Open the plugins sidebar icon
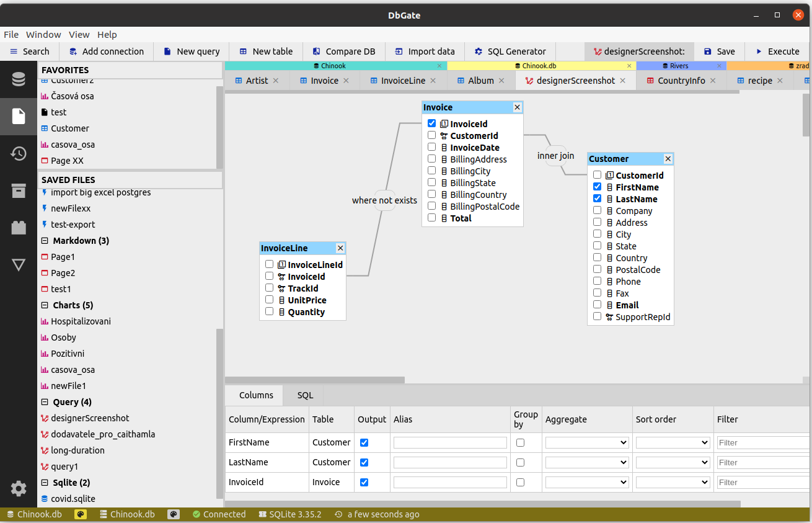Viewport: 812px width, 523px height. click(19, 228)
